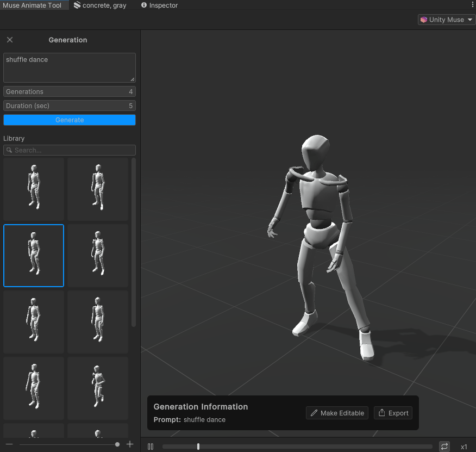The width and height of the screenshot is (476, 452).
Task: Click the playback timeline scrubber handle
Action: pyautogui.click(x=198, y=447)
